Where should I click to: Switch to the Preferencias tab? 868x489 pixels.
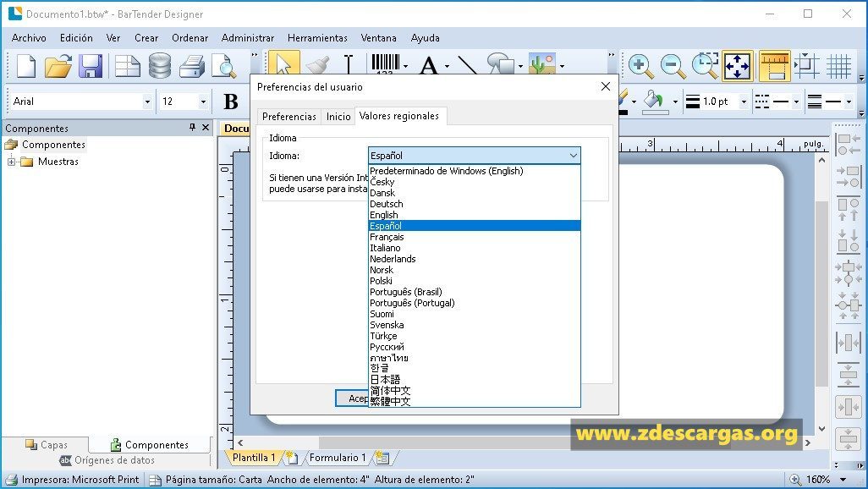tap(289, 116)
